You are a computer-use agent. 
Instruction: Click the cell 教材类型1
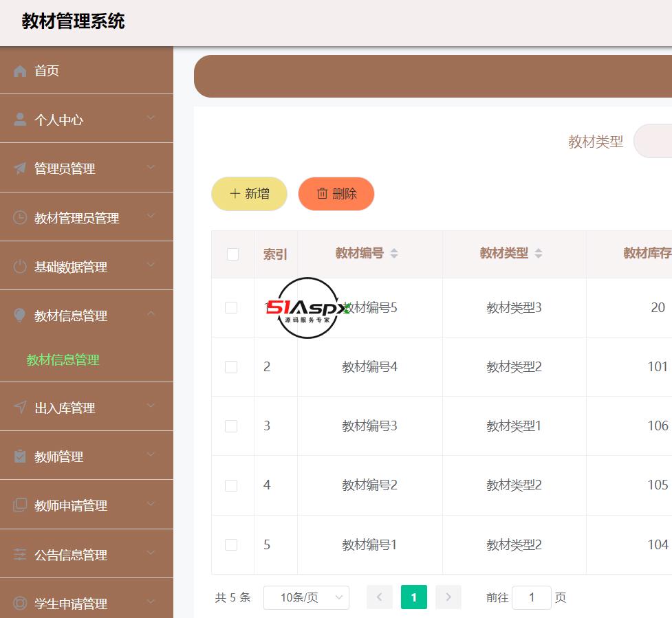click(x=514, y=426)
